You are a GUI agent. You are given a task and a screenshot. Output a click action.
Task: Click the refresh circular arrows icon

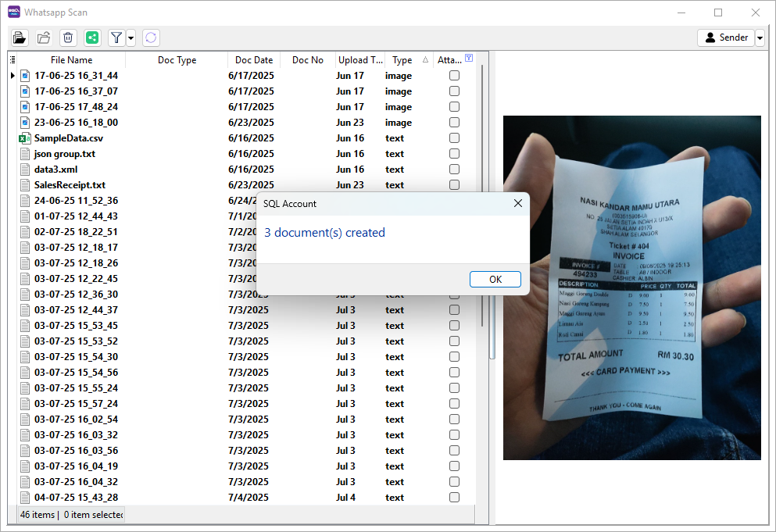151,37
